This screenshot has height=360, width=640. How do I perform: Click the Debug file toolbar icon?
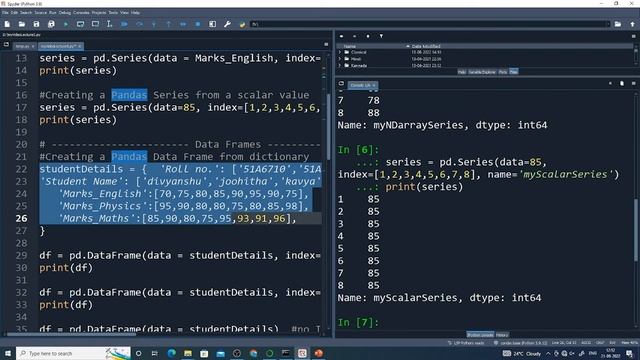point(124,24)
